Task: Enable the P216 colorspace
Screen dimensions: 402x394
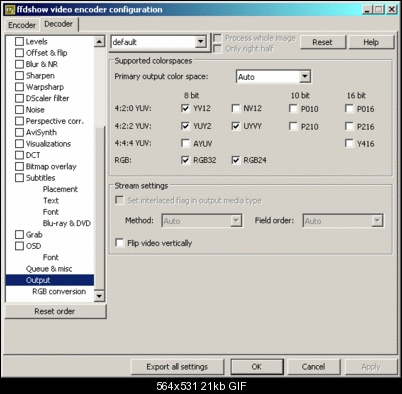Action: click(x=349, y=127)
